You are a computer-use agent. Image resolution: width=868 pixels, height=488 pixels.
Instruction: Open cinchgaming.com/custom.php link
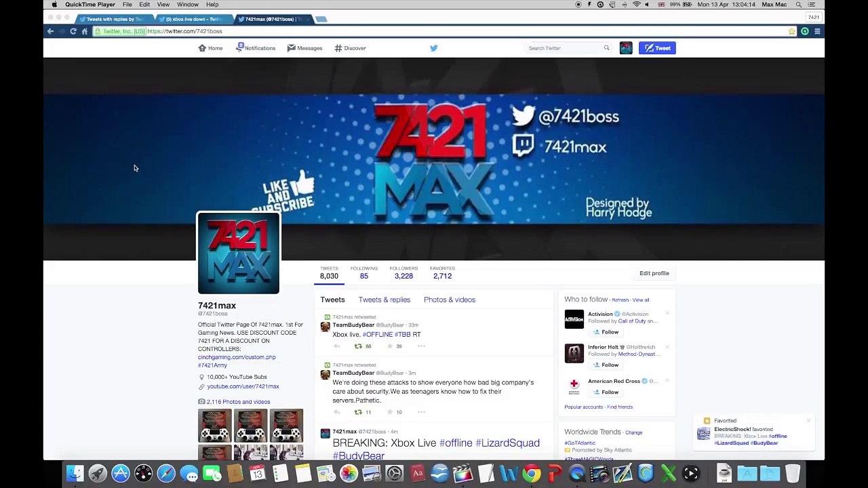(237, 357)
